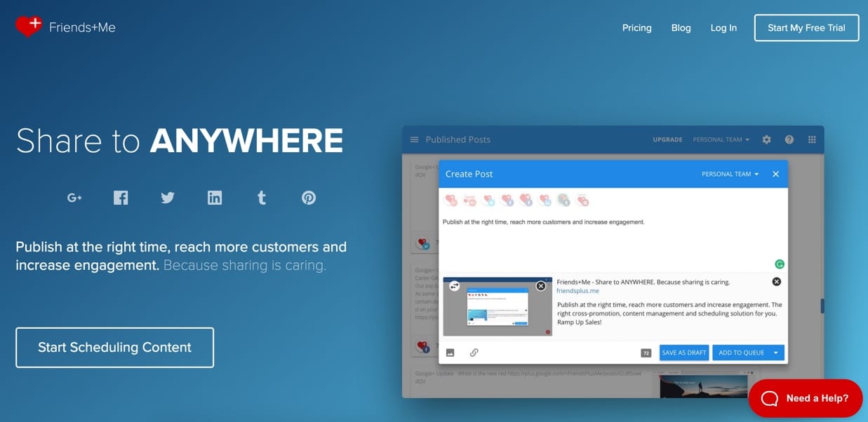Click Add to Queue
This screenshot has height=422, width=868.
click(x=741, y=353)
